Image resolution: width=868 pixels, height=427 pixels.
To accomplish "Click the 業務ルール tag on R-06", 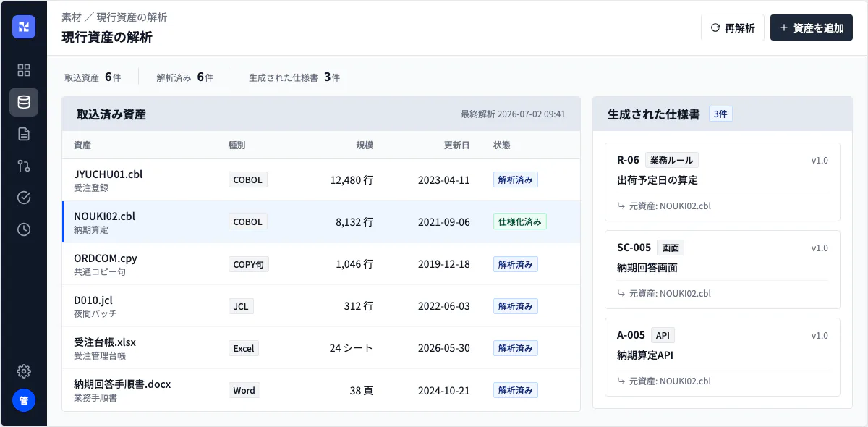I will pos(672,160).
